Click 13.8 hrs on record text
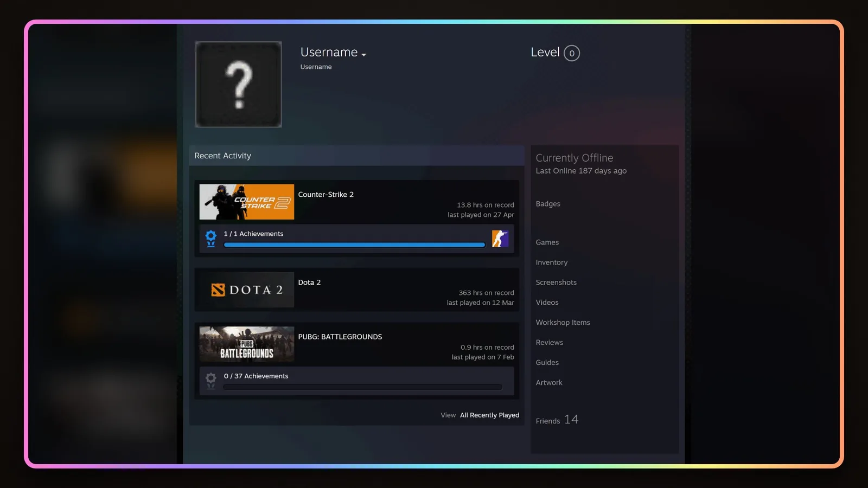The height and width of the screenshot is (488, 868). 486,205
